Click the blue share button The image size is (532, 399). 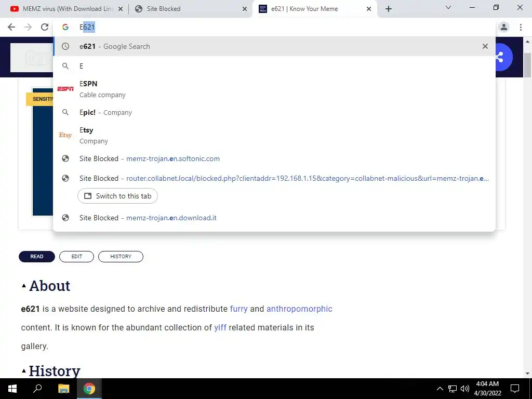(504, 57)
